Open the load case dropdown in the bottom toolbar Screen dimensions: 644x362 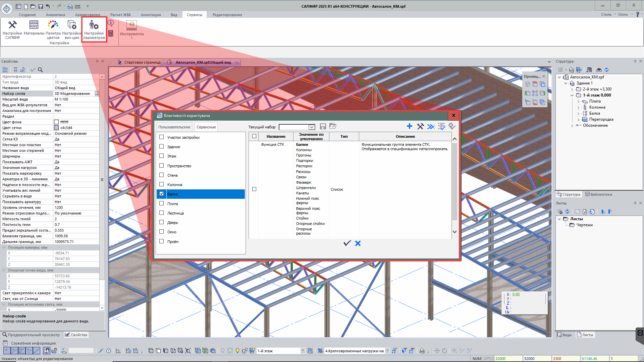click(x=387, y=351)
